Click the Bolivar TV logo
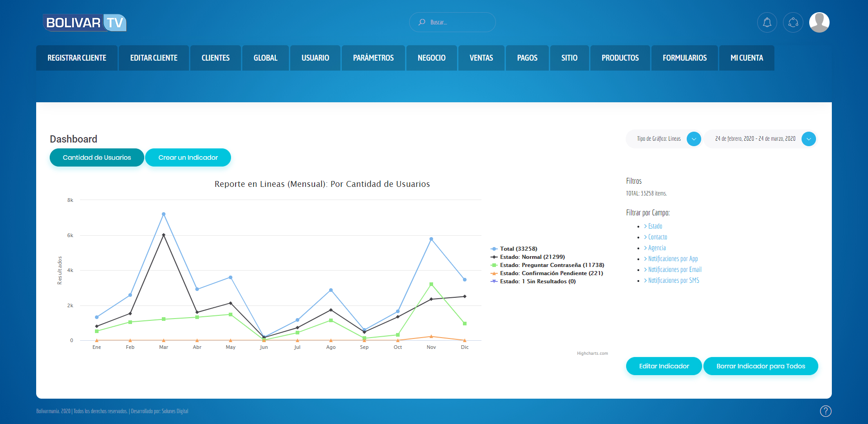Image resolution: width=868 pixels, height=424 pixels. point(85,22)
